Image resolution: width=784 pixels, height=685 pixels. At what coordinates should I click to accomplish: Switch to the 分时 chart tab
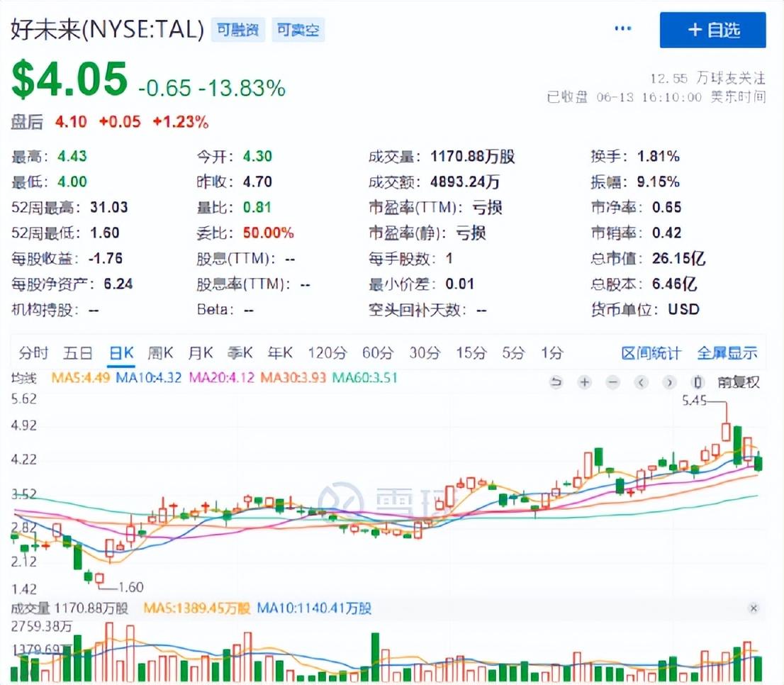click(34, 352)
